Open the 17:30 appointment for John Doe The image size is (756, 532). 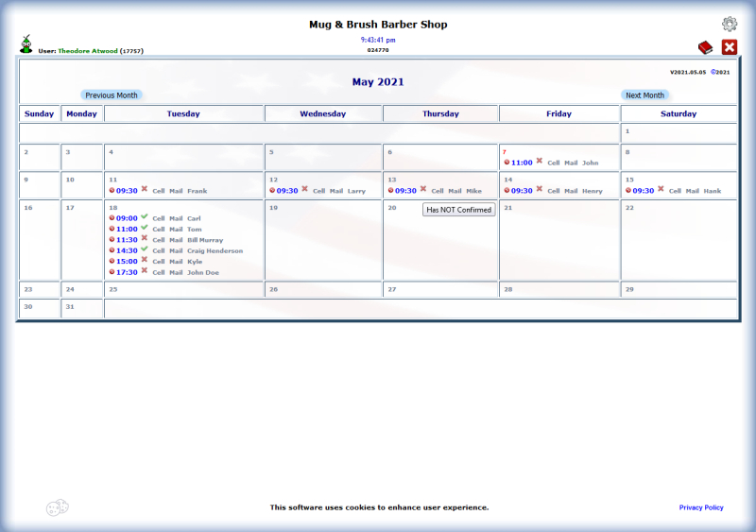coord(127,272)
